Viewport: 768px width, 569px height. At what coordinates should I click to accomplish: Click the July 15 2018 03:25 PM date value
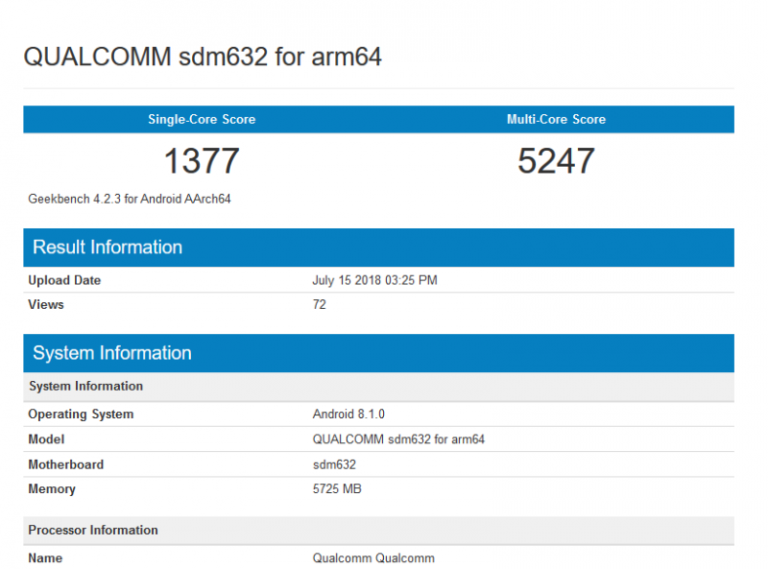click(x=374, y=280)
